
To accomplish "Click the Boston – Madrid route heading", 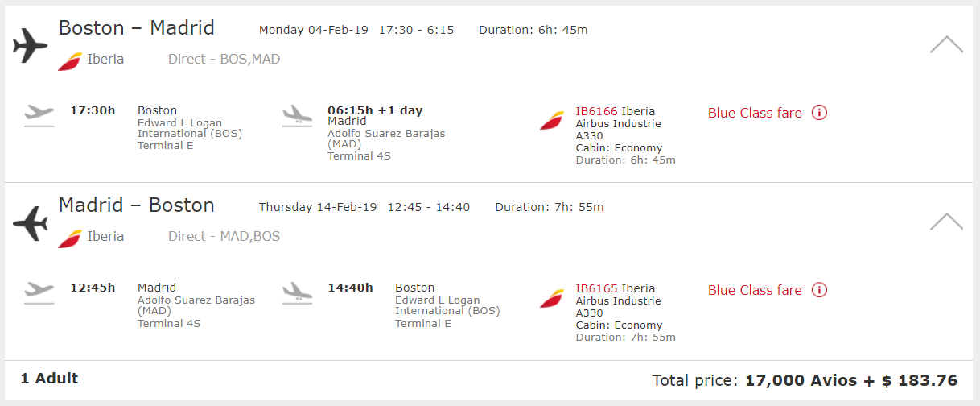I will (137, 28).
